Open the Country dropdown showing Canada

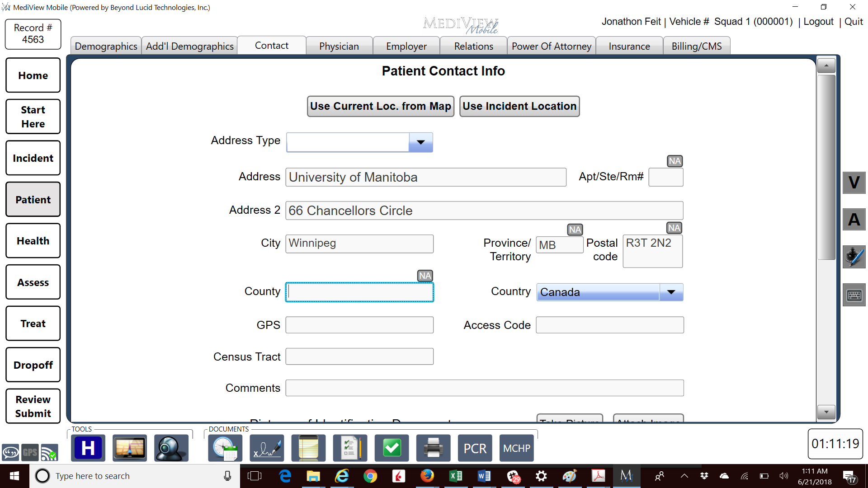[671, 292]
